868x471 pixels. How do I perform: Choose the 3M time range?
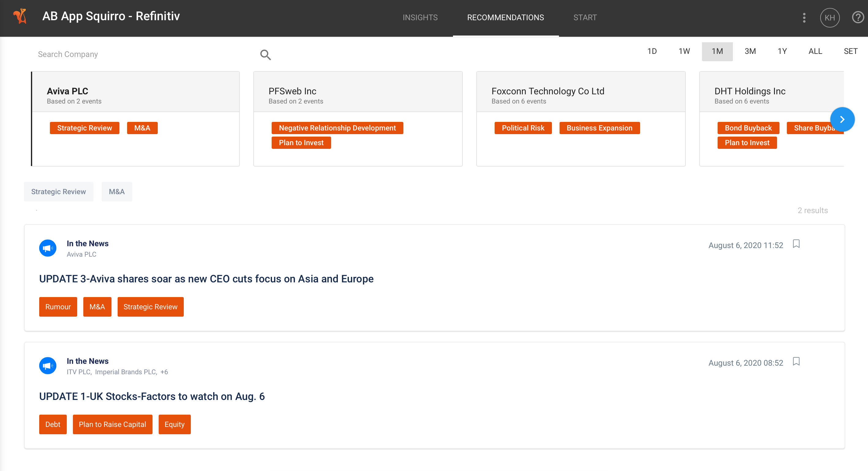750,51
